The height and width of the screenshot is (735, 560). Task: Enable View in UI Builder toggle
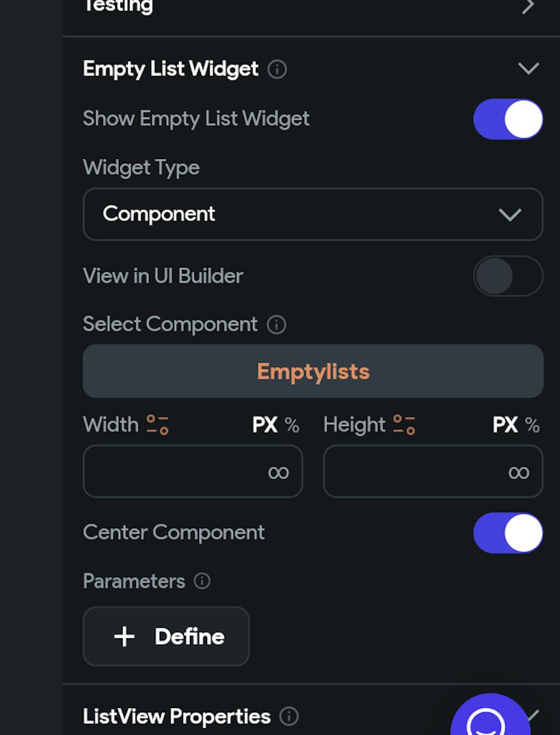(508, 276)
